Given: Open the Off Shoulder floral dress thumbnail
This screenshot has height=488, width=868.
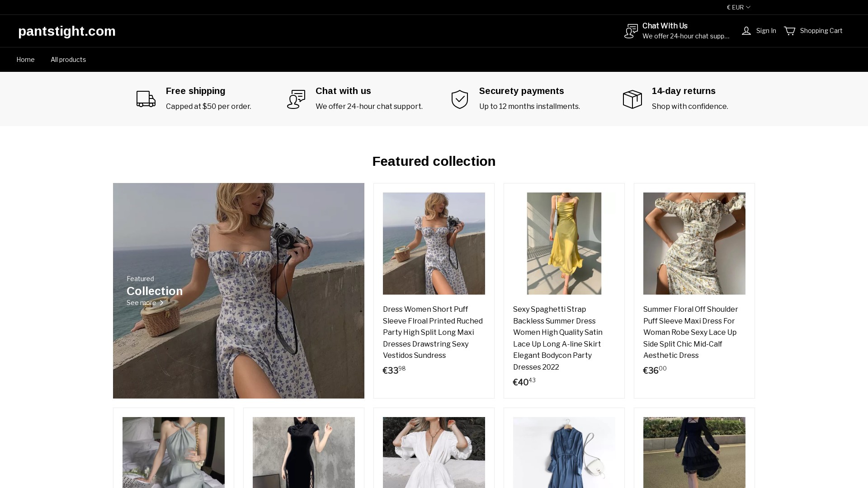Looking at the screenshot, I should 694,244.
